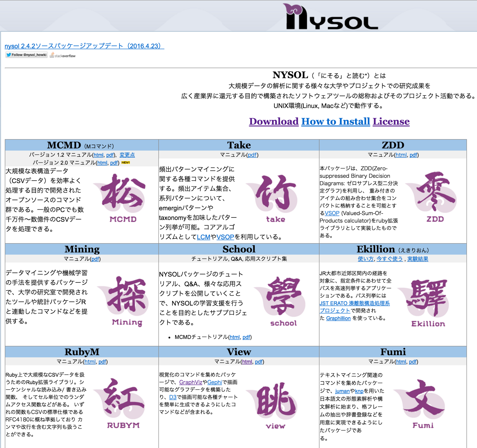Open the 変更点 changes link
The height and width of the screenshot is (448, 477).
[x=127, y=155]
